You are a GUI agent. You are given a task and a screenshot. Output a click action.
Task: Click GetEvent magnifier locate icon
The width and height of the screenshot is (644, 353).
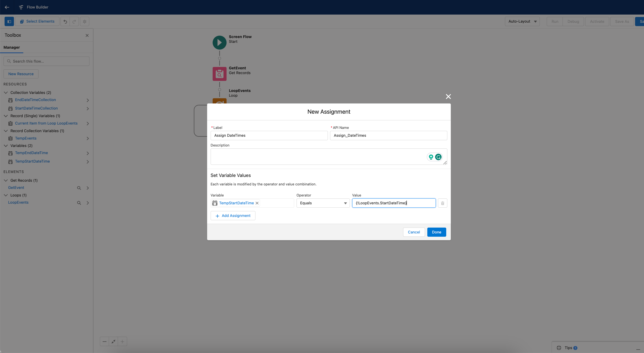tap(79, 188)
